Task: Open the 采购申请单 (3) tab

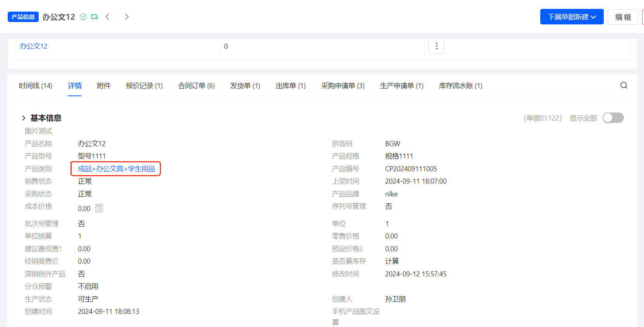Action: [343, 86]
